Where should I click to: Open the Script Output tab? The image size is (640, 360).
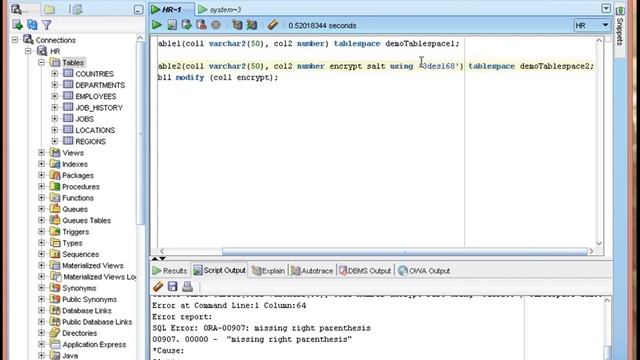[x=220, y=270]
